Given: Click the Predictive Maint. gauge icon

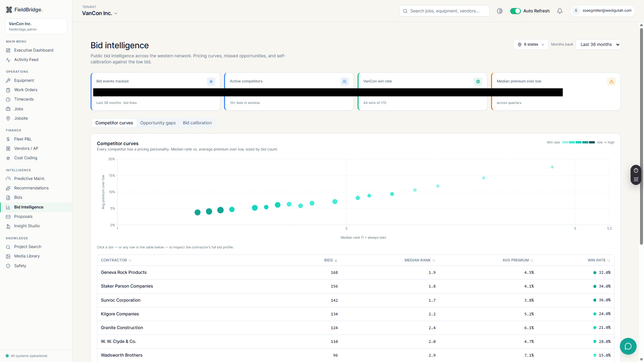Looking at the screenshot, I should coord(8,179).
